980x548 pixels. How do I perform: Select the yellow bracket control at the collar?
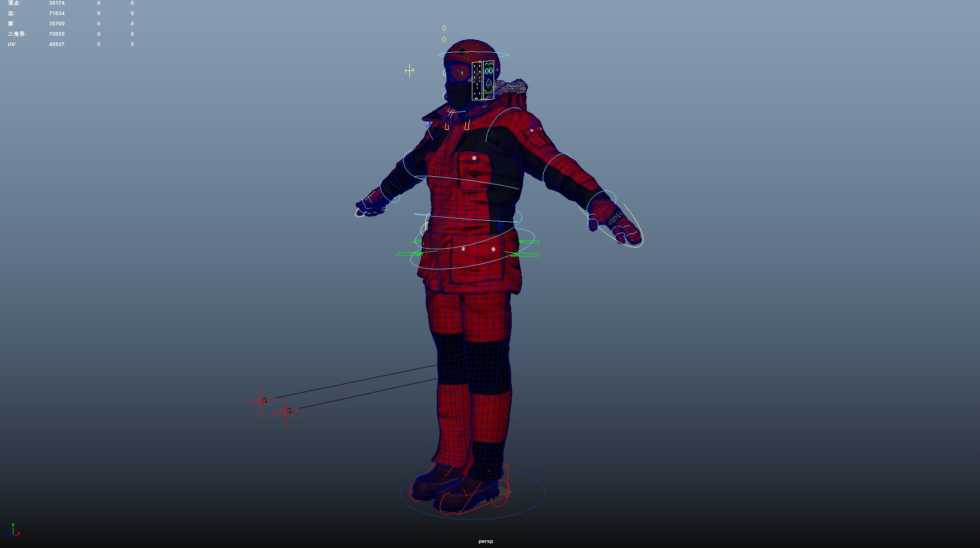(x=467, y=125)
